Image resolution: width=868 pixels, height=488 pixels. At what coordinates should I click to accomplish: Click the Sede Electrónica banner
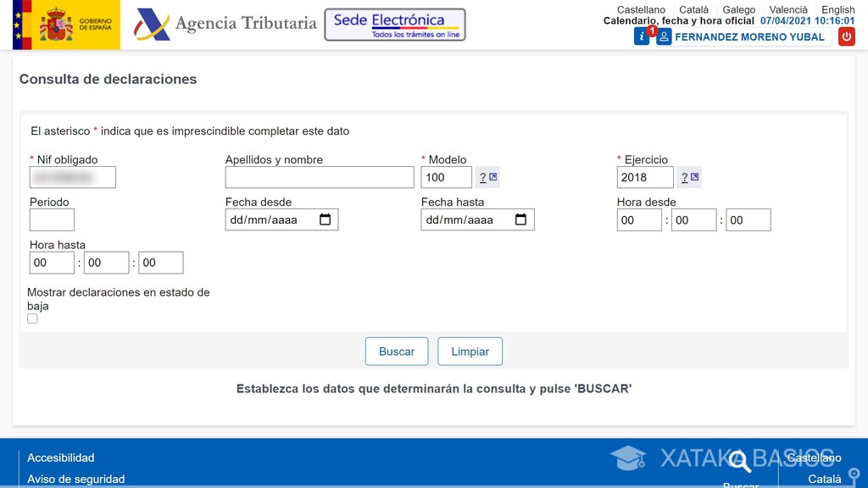[395, 25]
